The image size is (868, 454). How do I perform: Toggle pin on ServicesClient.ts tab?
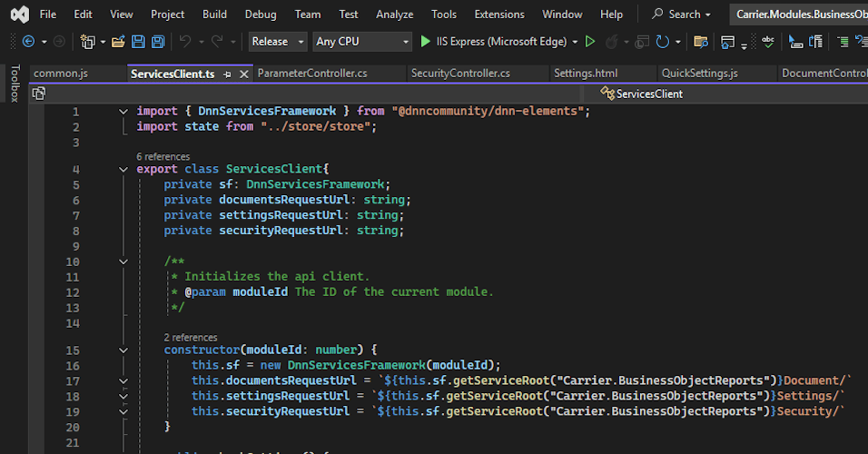click(227, 74)
